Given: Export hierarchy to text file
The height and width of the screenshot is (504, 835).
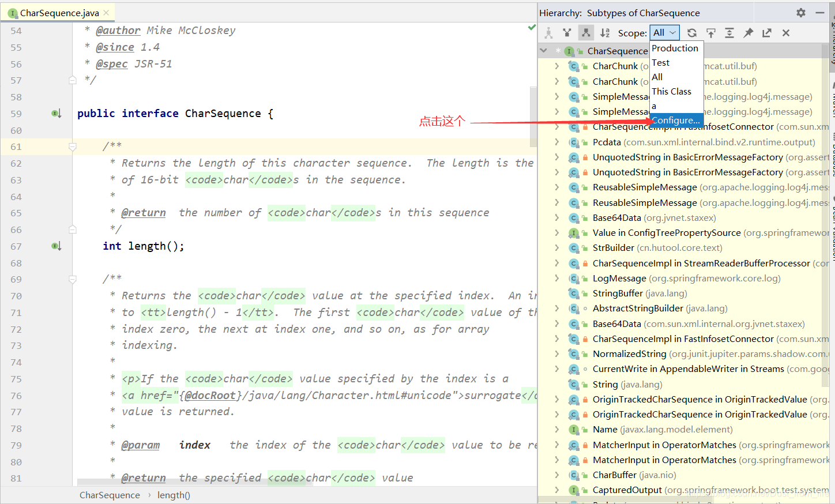Looking at the screenshot, I should coord(766,33).
